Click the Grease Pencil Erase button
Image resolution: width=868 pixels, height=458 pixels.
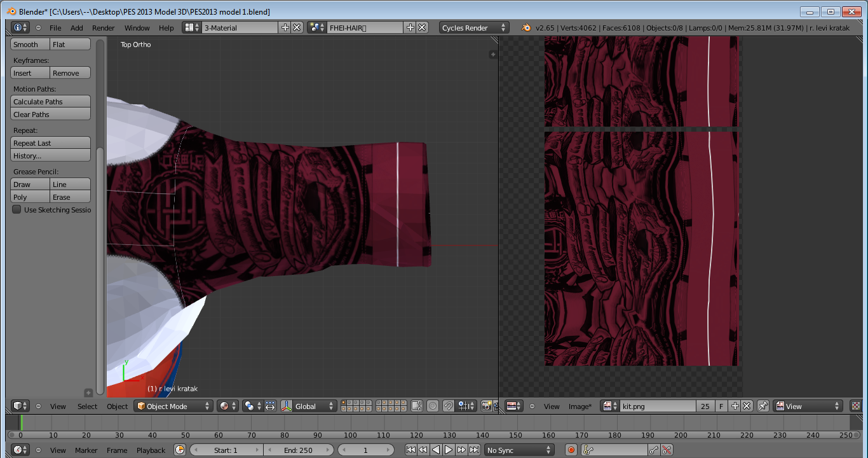point(71,197)
